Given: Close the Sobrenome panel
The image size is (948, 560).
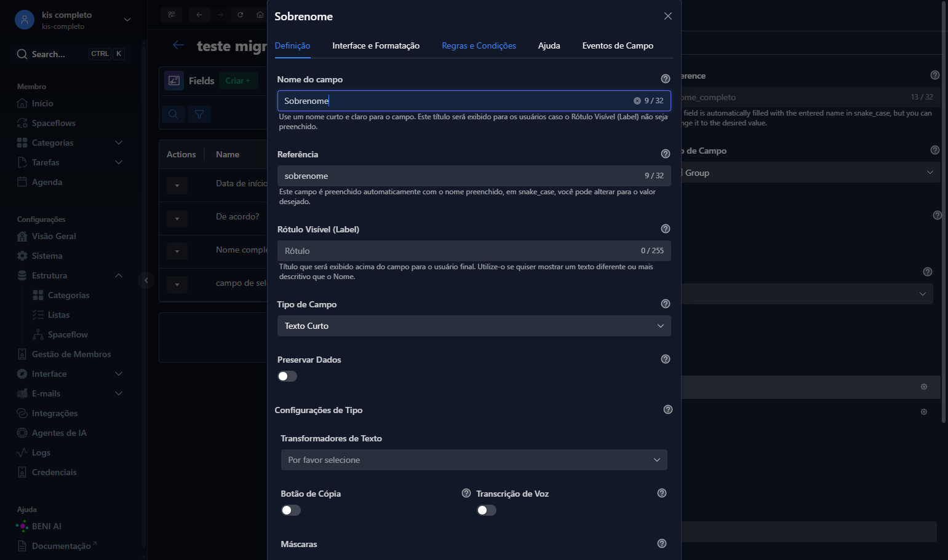Looking at the screenshot, I should tap(668, 16).
